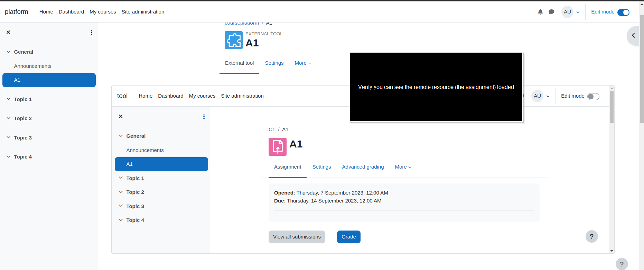Screen dimensions: 644x270
Task: Open Announcements in embedded course index
Action: tap(145, 150)
